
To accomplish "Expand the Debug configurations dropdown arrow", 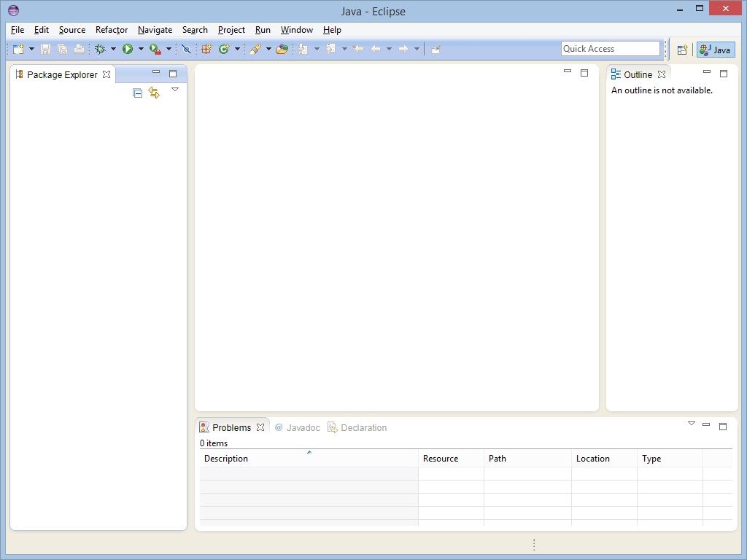I will (113, 49).
